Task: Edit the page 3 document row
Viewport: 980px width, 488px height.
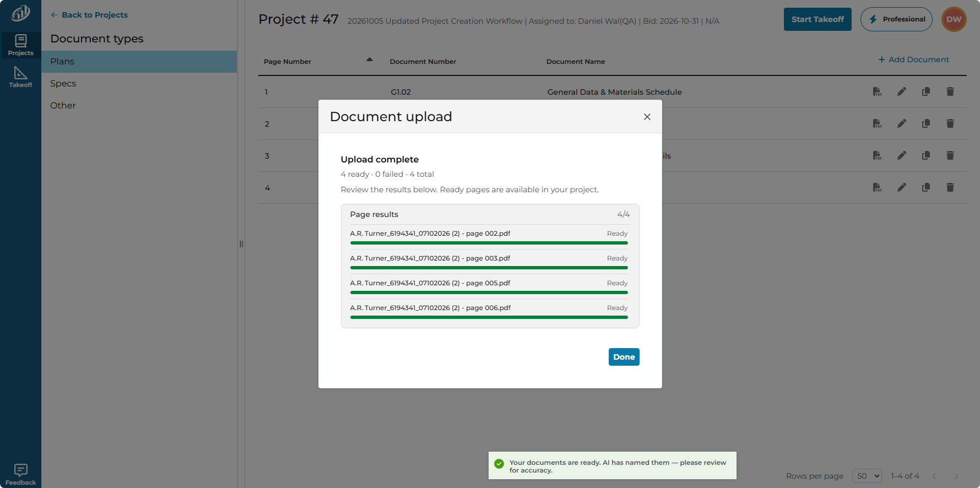Action: (901, 155)
